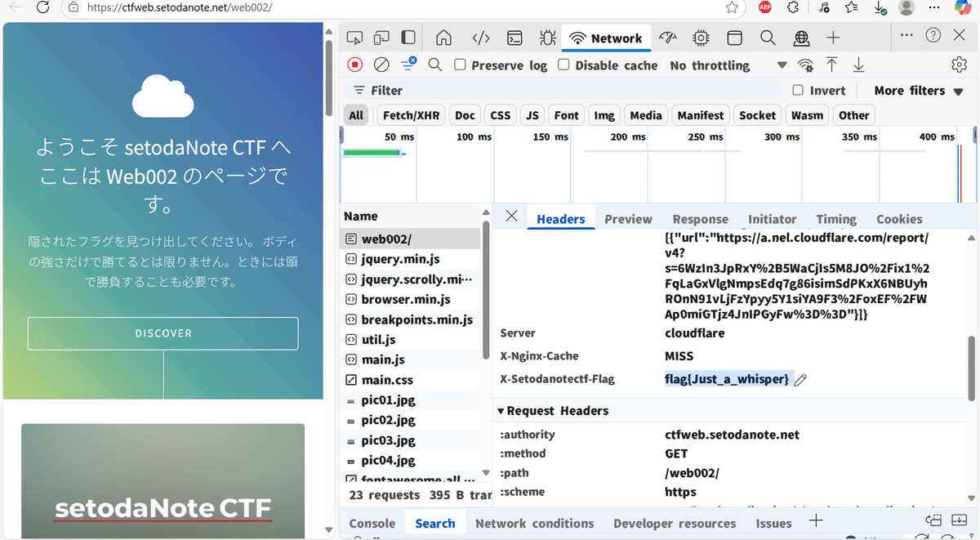Switch to the Response tab
The height and width of the screenshot is (540, 980).
point(700,218)
